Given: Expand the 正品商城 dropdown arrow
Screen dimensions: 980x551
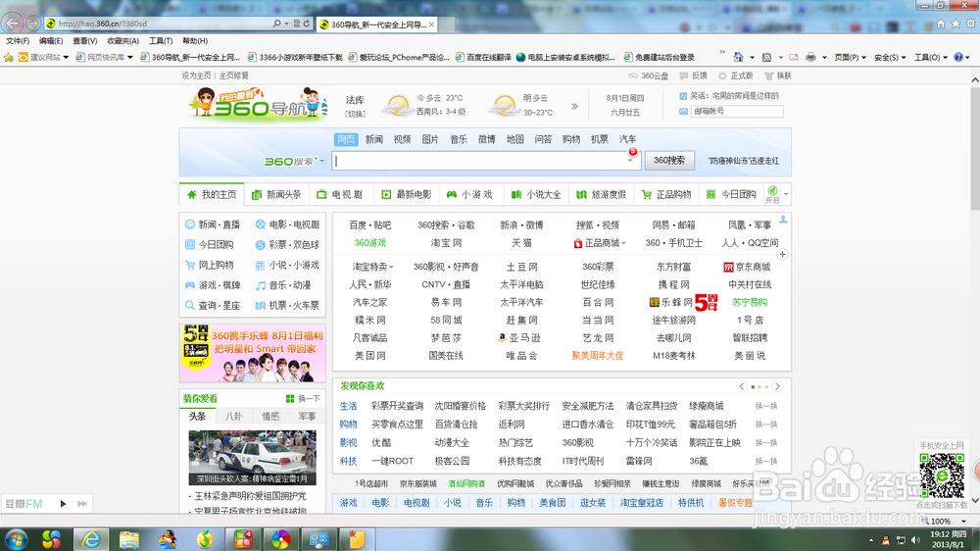Looking at the screenshot, I should [623, 243].
